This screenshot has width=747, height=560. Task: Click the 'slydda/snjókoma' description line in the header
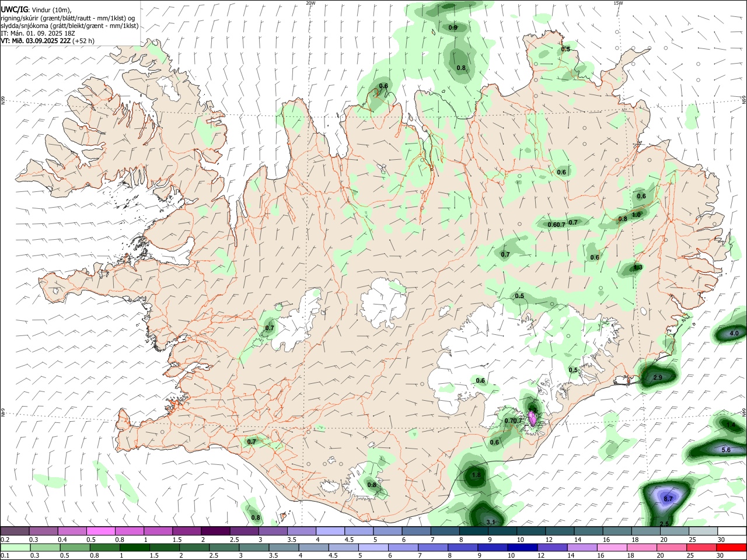(69, 26)
